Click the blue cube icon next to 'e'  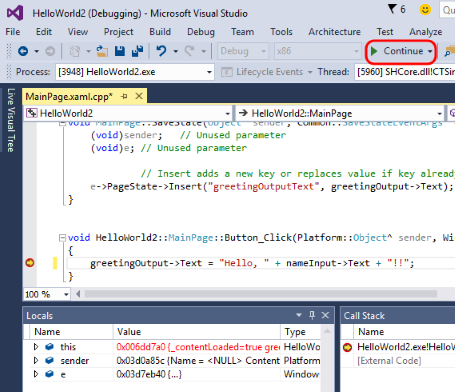[x=49, y=374]
